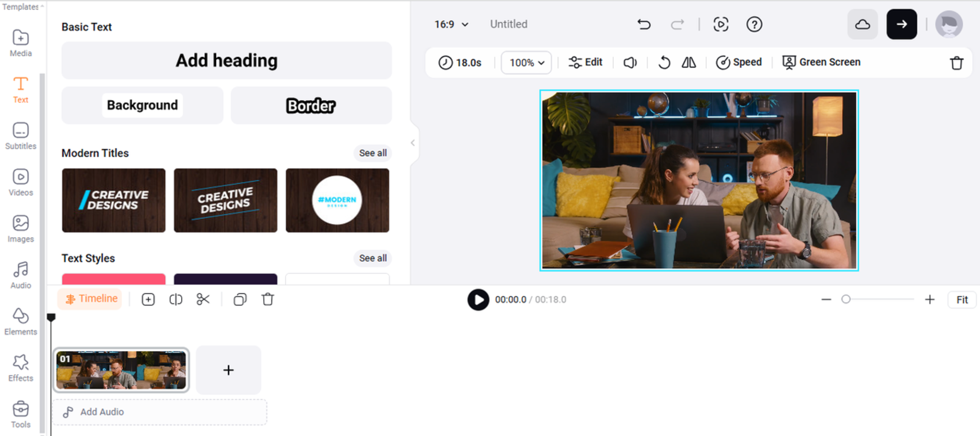Flip the video horizontally
Screen dimensions: 980x436
pyautogui.click(x=689, y=63)
